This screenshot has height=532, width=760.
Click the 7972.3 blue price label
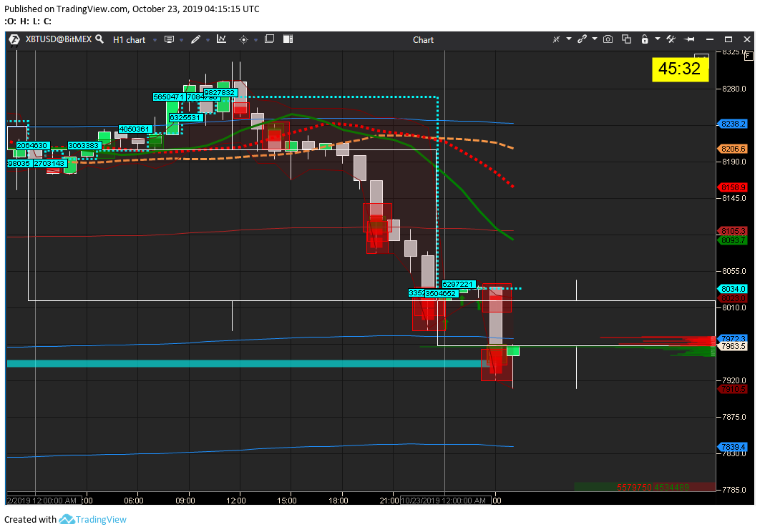click(x=732, y=338)
